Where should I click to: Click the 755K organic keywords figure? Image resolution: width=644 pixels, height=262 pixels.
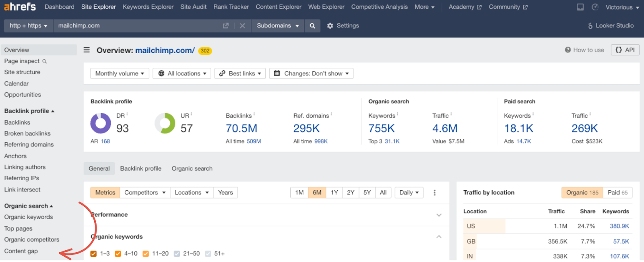pos(382,129)
